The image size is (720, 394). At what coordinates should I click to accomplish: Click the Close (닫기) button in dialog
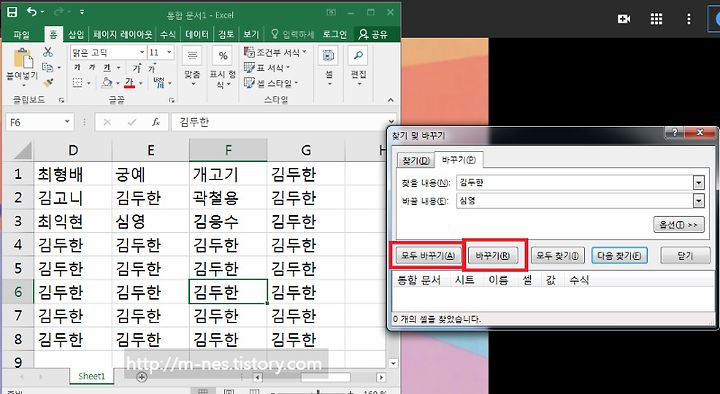tap(685, 255)
